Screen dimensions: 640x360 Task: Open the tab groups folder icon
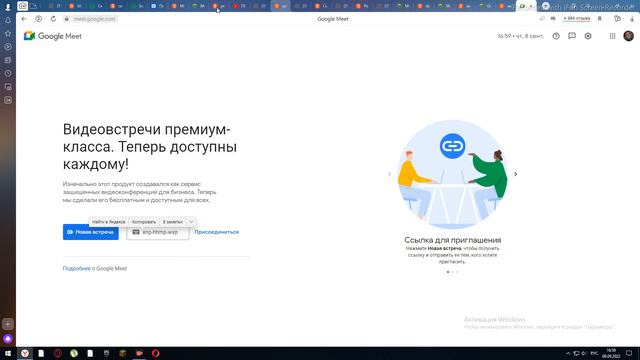33,6
